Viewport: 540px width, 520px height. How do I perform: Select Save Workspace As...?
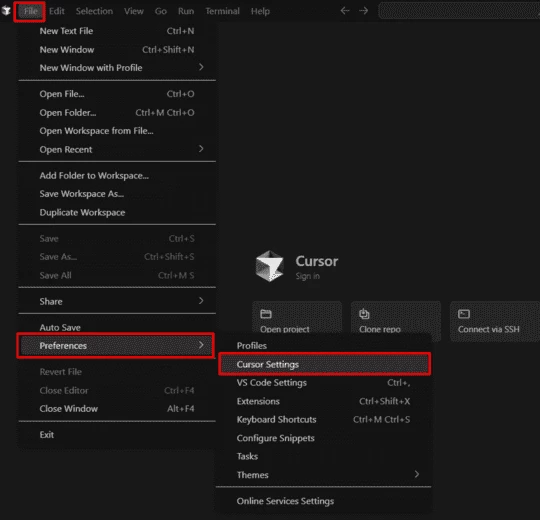coord(117,194)
